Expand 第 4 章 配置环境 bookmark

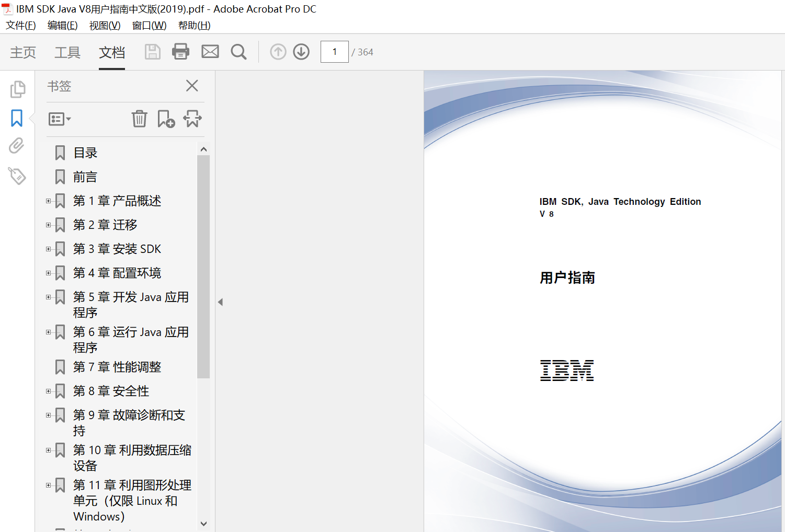[49, 273]
